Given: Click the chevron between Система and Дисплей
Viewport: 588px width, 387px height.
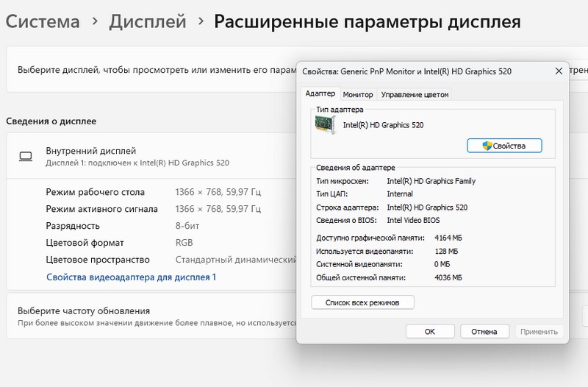Looking at the screenshot, I should [95, 22].
